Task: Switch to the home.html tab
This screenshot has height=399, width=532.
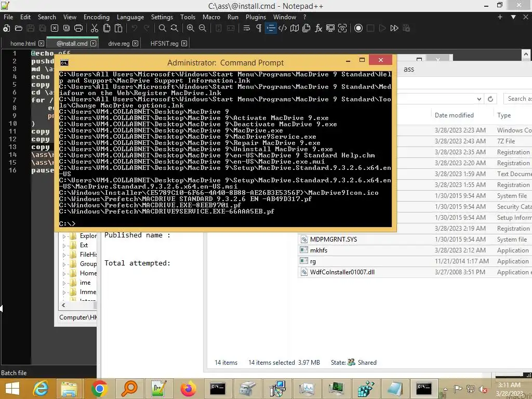Action: [23, 44]
